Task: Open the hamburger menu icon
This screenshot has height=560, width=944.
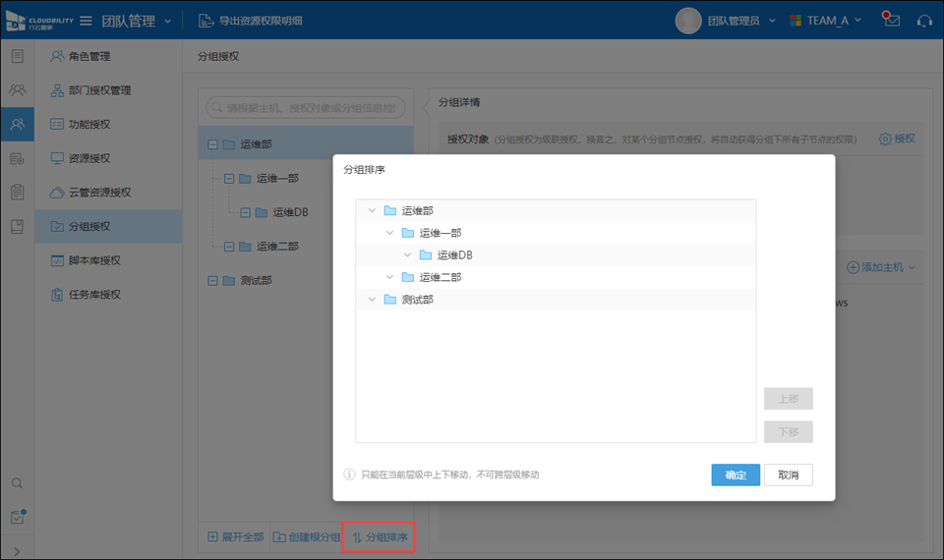Action: click(86, 21)
